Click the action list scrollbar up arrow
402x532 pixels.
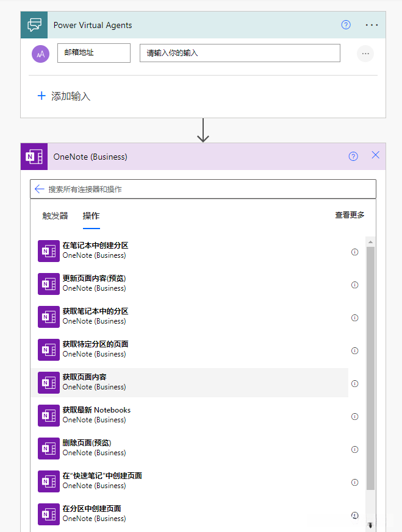[x=370, y=242]
